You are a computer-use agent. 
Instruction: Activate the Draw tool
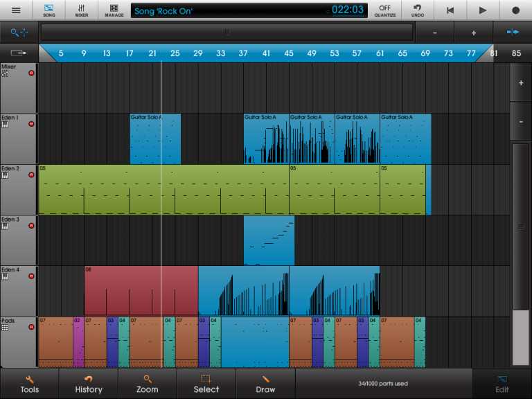[265, 384]
